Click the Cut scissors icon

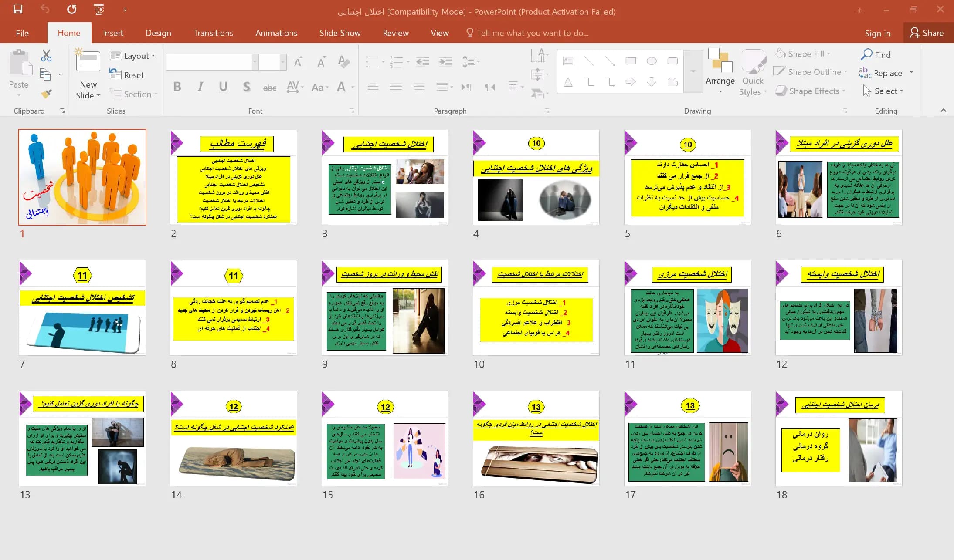46,55
